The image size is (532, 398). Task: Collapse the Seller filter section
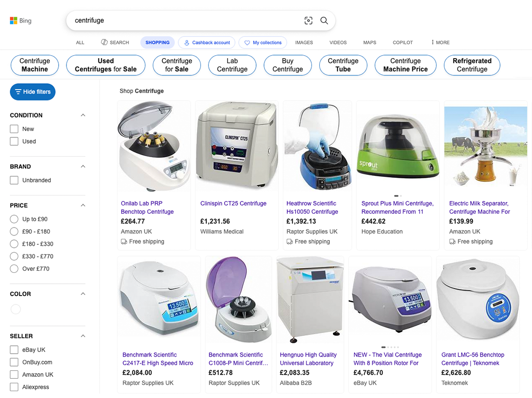[83, 336]
